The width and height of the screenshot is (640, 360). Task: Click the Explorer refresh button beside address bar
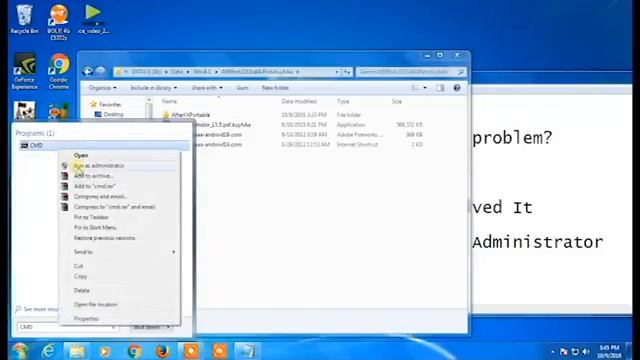[347, 72]
